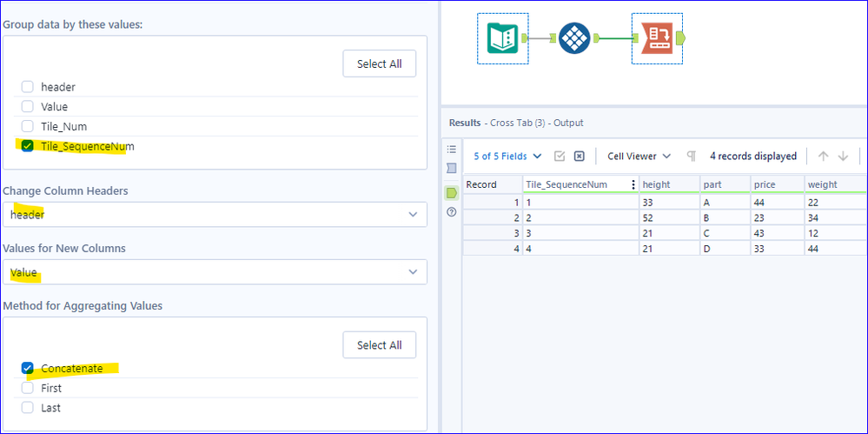Select the Cross Tab tool on canvas
The image size is (868, 434).
[657, 39]
